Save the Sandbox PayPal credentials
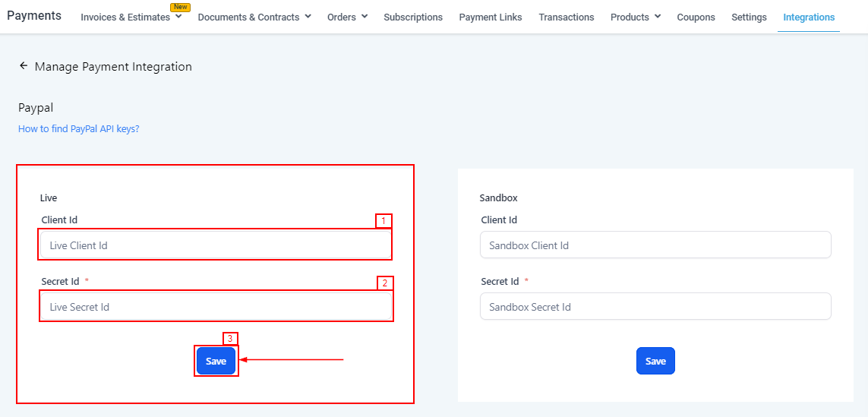The width and height of the screenshot is (868, 417). [x=655, y=361]
